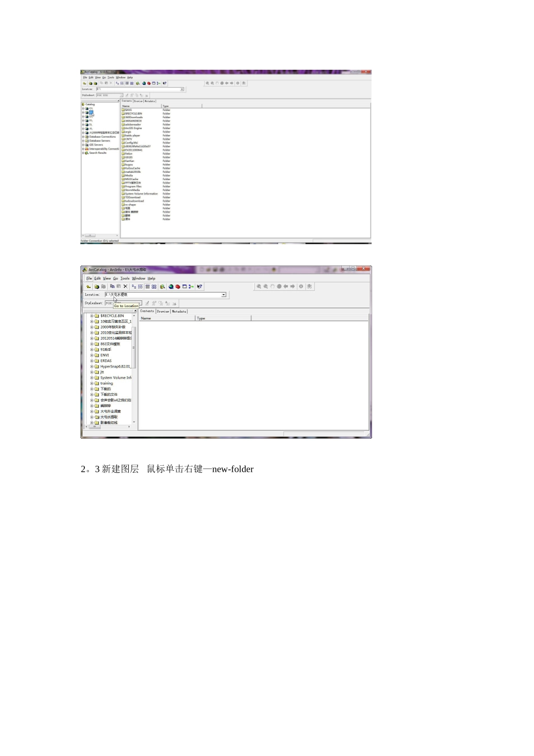Viewport: 534px width, 756px height.
Task: Open ModelBuilder icon in lower window toolbar
Action: [x=191, y=286]
